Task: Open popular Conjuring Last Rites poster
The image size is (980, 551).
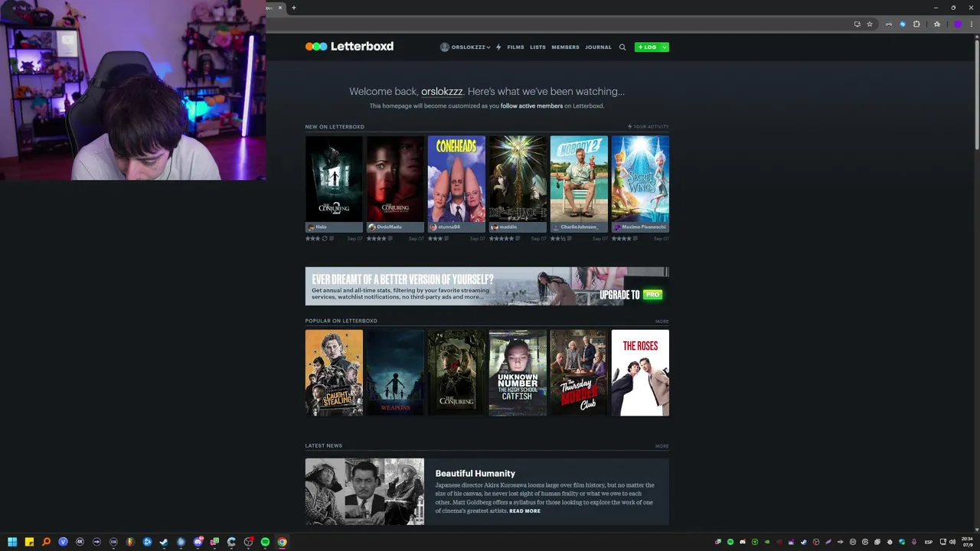Action: [456, 373]
